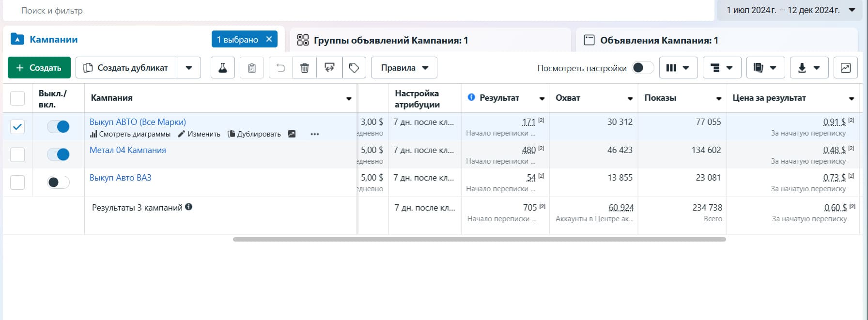Enable the Выкуп Авто ВАЗ campaign toggle
The height and width of the screenshot is (320, 868).
point(59,182)
